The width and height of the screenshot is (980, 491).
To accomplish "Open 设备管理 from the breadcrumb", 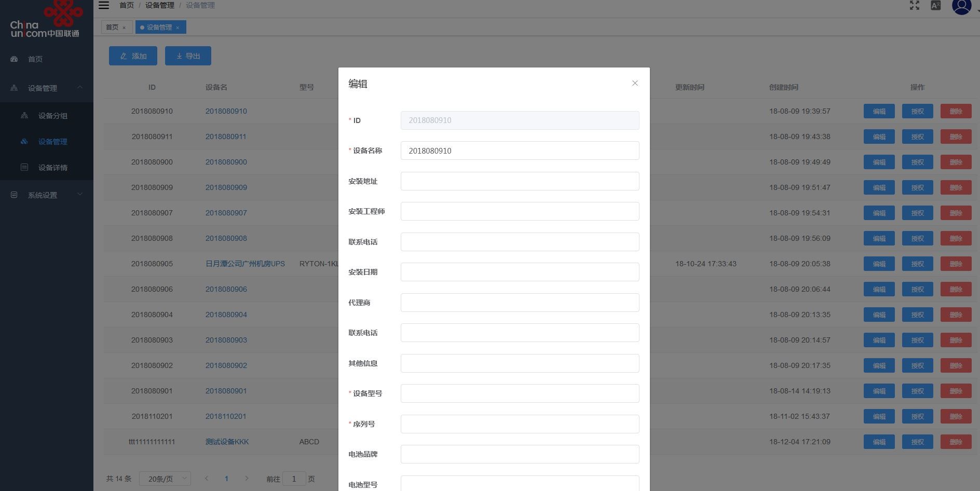I will (159, 5).
